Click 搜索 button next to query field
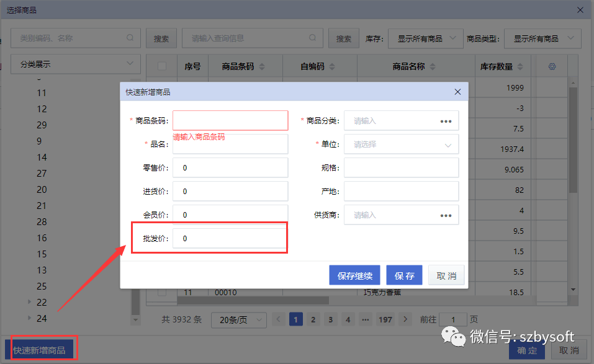 (x=344, y=38)
